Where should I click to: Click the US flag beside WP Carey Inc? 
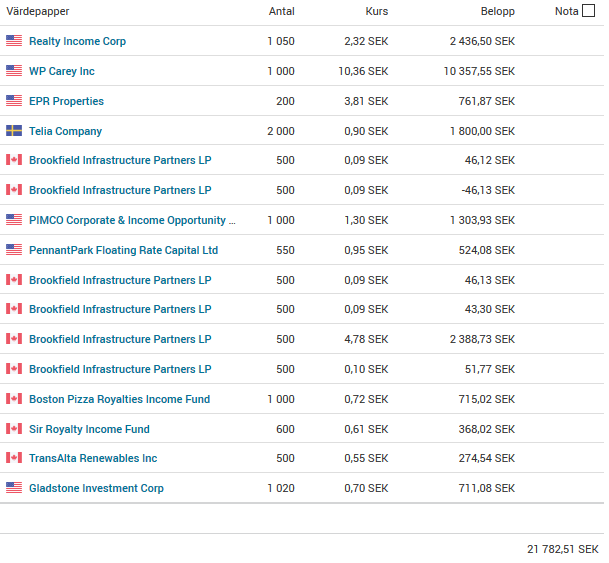pyautogui.click(x=14, y=71)
